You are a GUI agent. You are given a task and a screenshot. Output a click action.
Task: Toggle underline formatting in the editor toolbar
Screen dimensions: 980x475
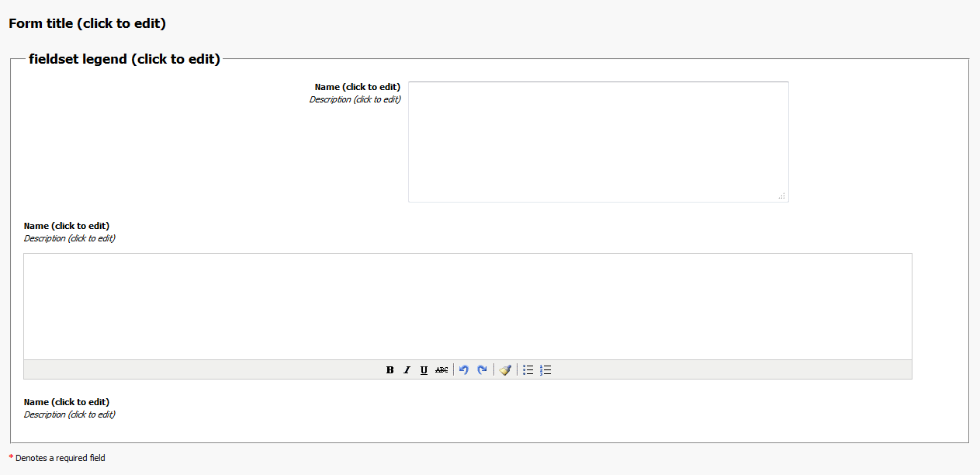click(424, 370)
